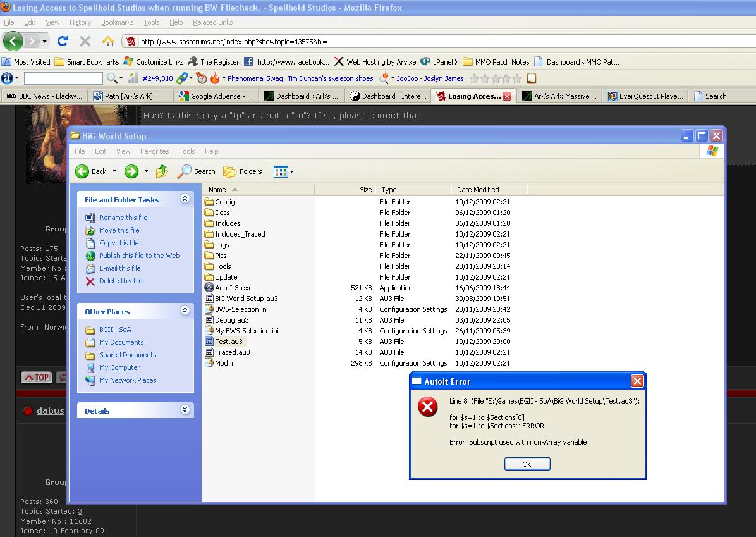The width and height of the screenshot is (756, 537).
Task: Open My Computer in Other Places
Action: tap(119, 367)
